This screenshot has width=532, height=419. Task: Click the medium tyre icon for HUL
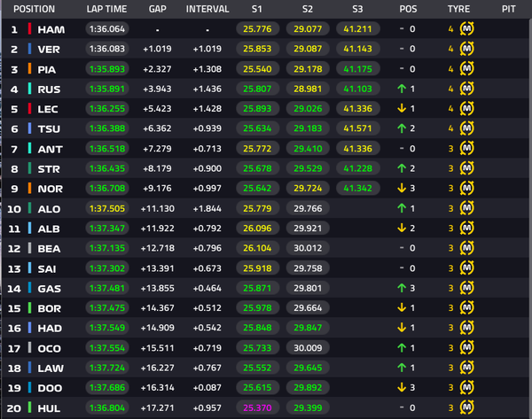point(467,407)
